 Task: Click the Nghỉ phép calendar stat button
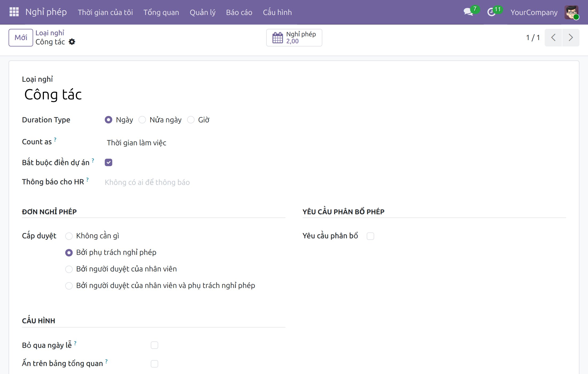tap(294, 38)
